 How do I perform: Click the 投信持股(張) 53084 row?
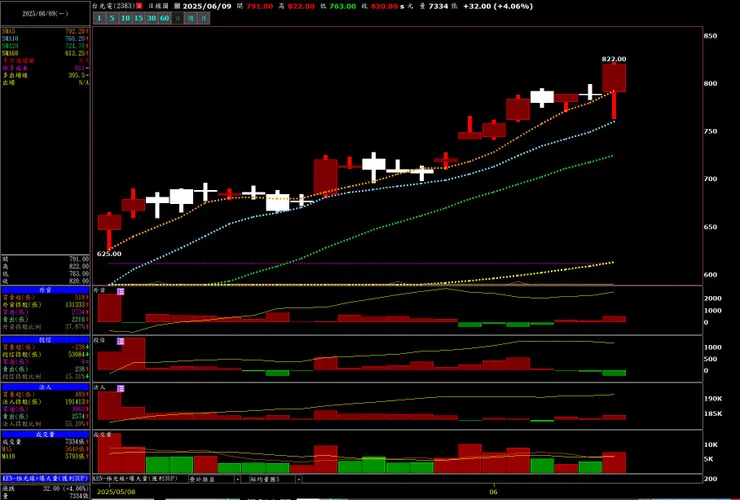pyautogui.click(x=45, y=355)
